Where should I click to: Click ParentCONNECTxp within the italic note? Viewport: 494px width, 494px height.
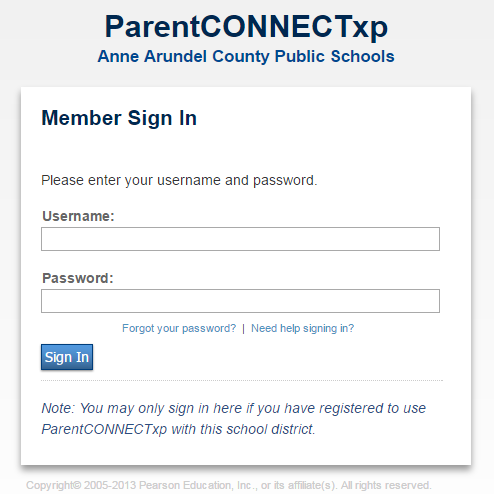pos(104,430)
